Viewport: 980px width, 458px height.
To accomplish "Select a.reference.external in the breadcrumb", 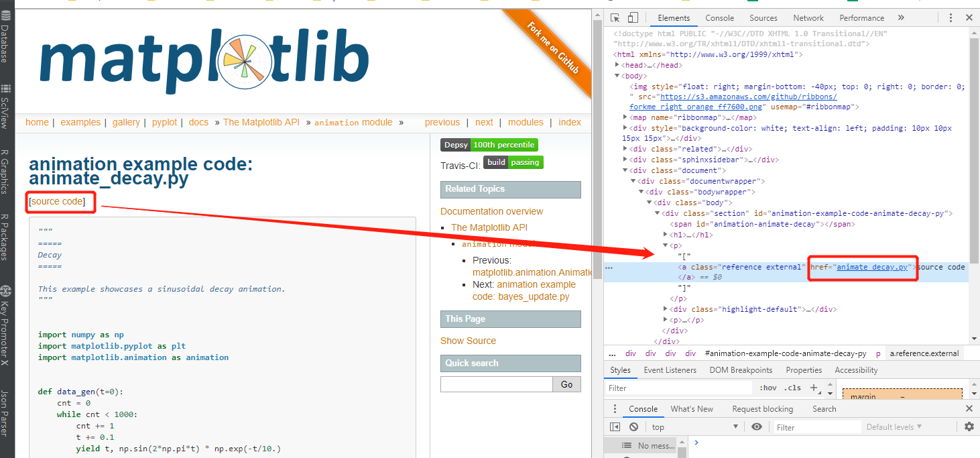I will point(924,353).
